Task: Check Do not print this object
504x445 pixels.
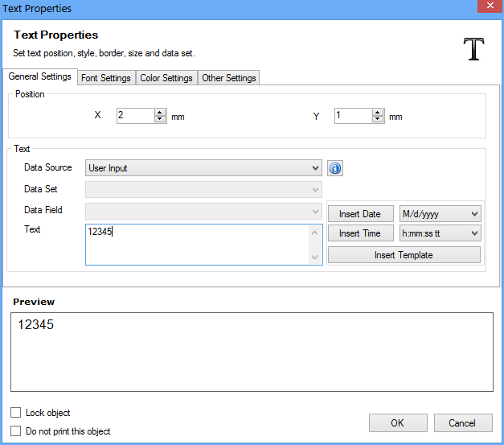Action: [x=16, y=431]
